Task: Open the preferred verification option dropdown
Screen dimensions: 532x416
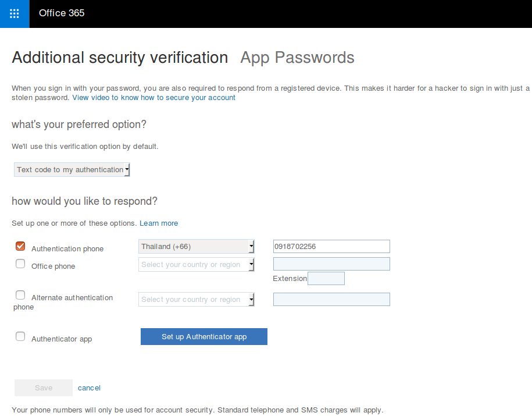Action: pyautogui.click(x=72, y=170)
